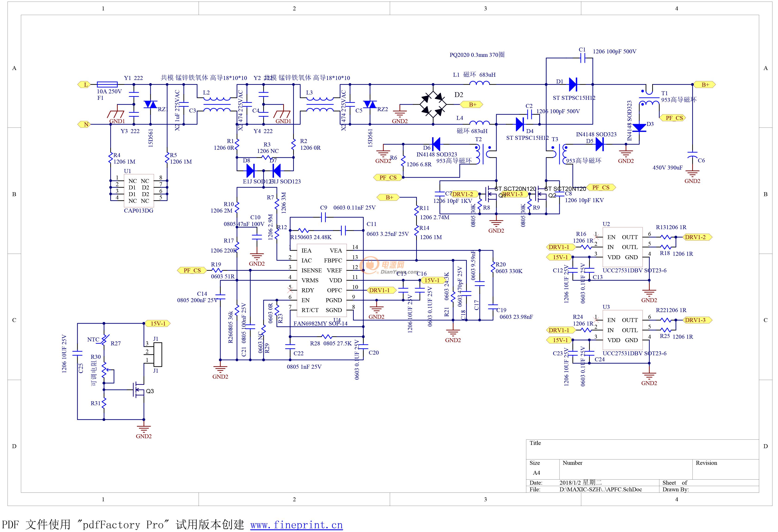Viewport: 778px width, 532px height.
Task: Select the D2 bridge rectifier symbol
Action: [433, 104]
